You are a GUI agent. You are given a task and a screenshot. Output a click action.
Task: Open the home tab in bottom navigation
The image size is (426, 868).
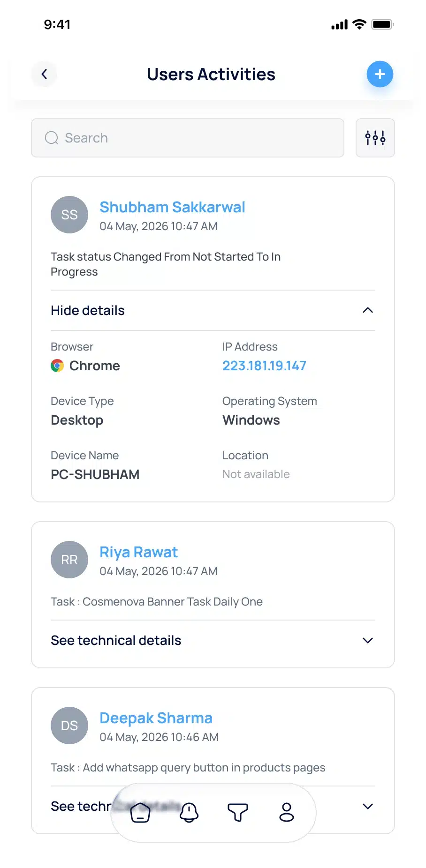[140, 812]
